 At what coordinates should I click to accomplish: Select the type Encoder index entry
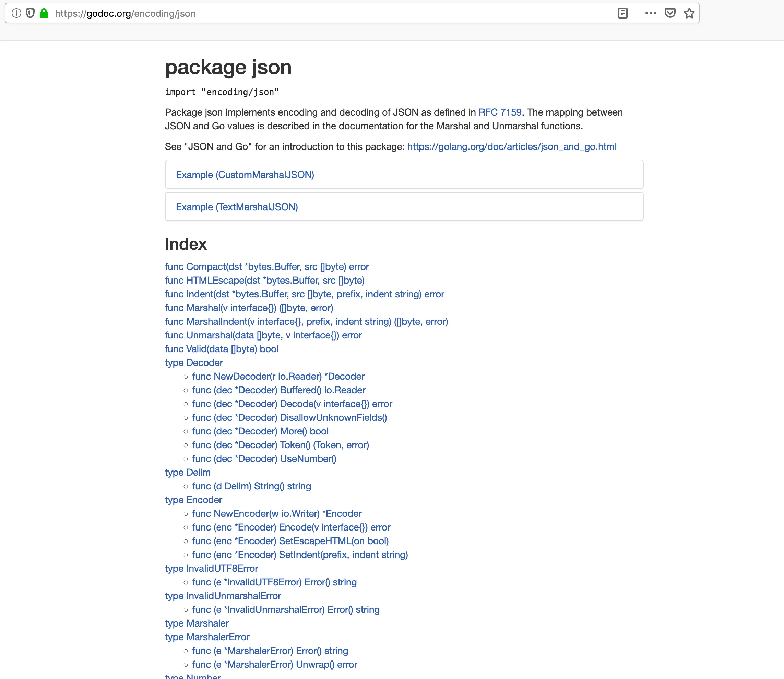coord(193,500)
